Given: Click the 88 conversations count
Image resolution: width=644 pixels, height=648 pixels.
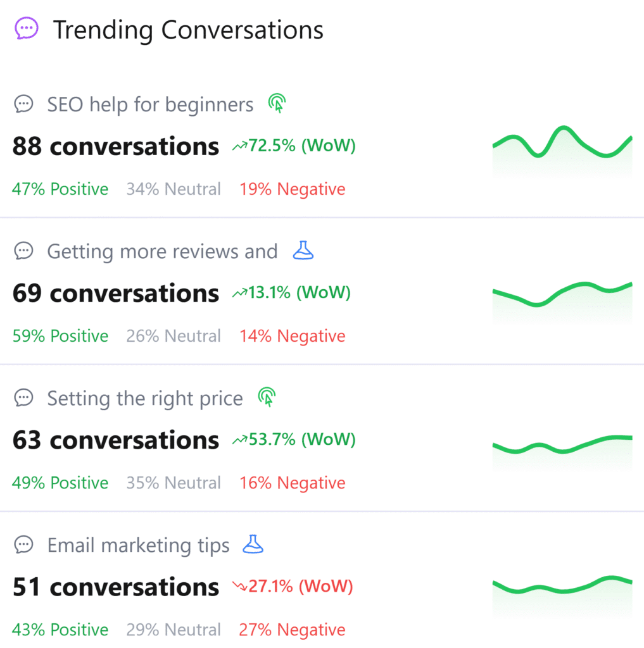Looking at the screenshot, I should tap(115, 146).
